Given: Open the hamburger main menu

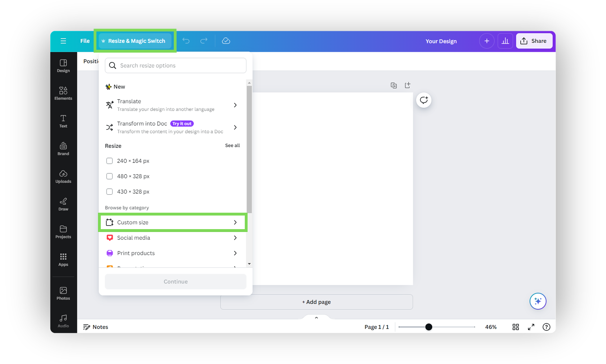Looking at the screenshot, I should click(x=63, y=41).
